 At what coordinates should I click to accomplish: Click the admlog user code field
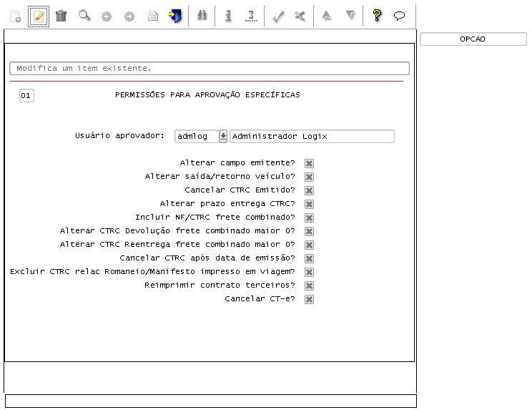coord(197,137)
